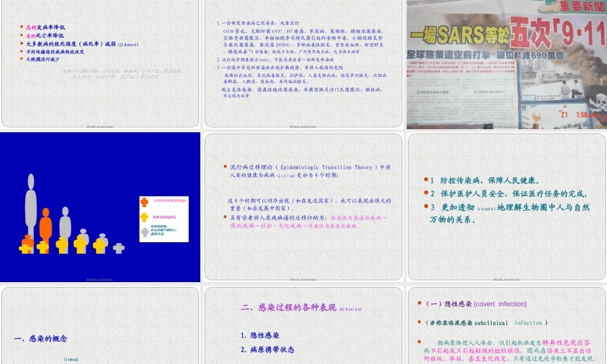Screen dimensions: 607x364
Task: Click the orange human figure icon
Action: pos(46,224)
